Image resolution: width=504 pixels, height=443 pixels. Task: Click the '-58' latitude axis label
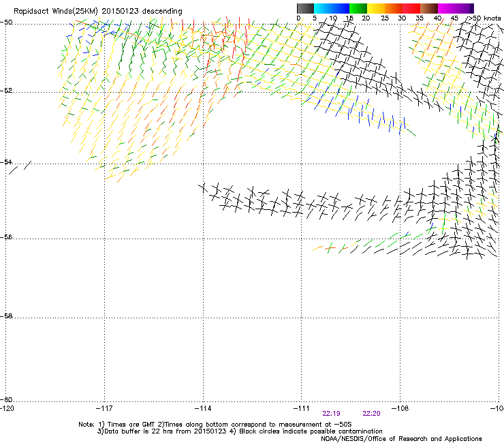click(6, 316)
